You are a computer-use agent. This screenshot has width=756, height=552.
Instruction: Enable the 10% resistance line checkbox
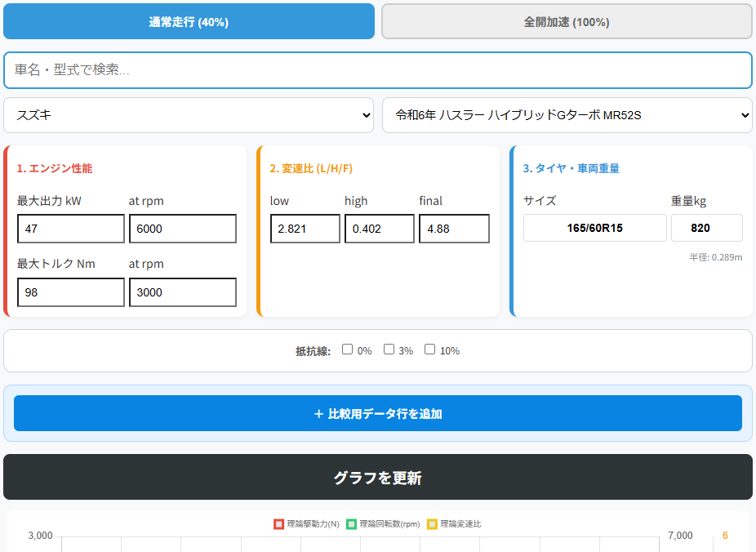[430, 349]
